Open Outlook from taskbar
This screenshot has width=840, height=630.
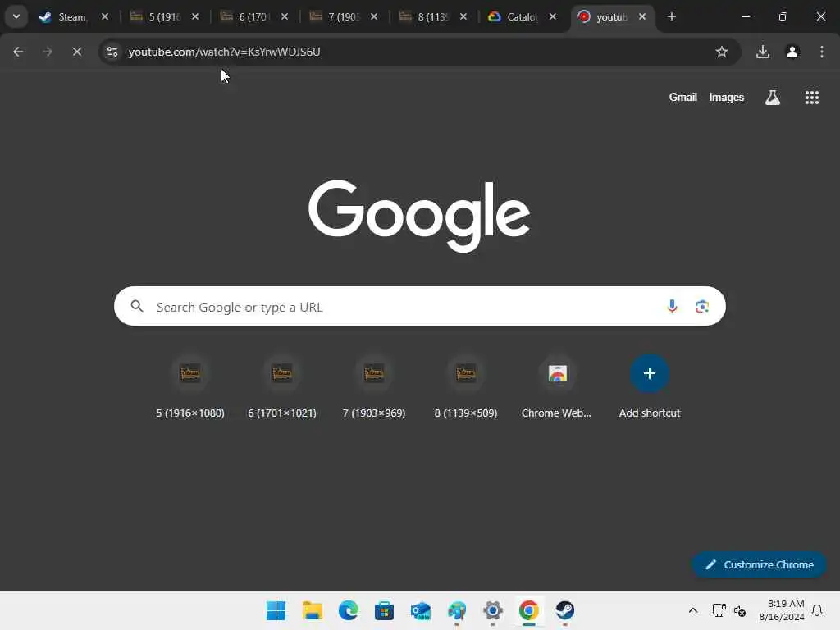click(421, 610)
